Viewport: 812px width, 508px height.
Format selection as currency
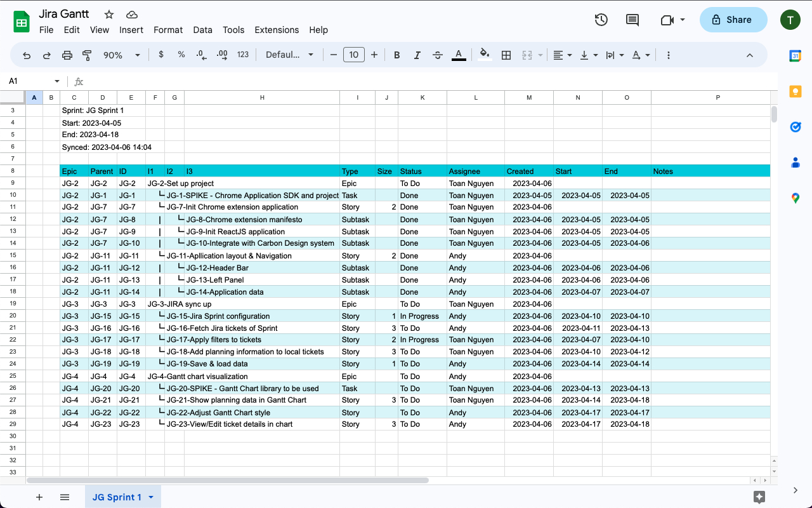point(160,55)
